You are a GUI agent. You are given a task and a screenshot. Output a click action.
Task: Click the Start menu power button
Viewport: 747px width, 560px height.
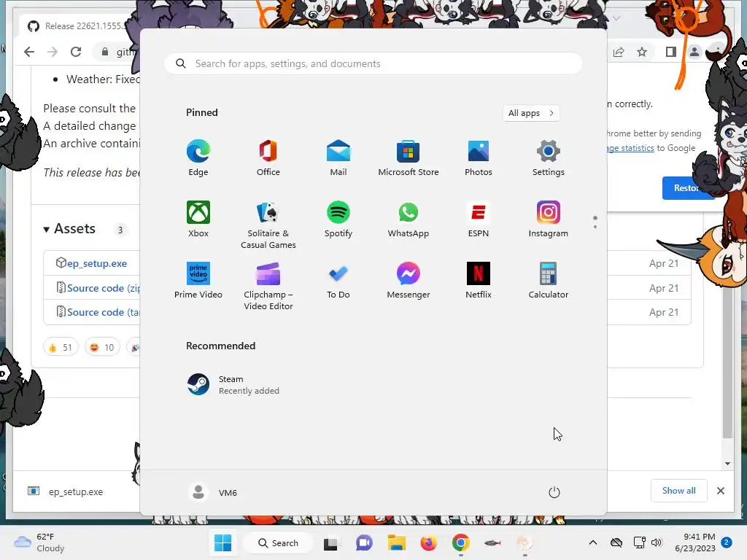click(x=554, y=492)
